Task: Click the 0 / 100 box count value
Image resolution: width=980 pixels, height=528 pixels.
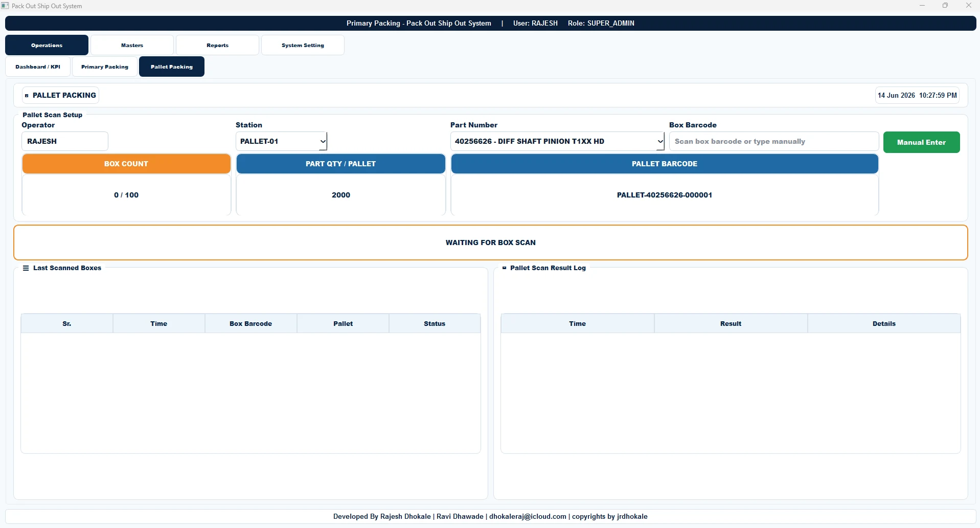Action: 126,195
